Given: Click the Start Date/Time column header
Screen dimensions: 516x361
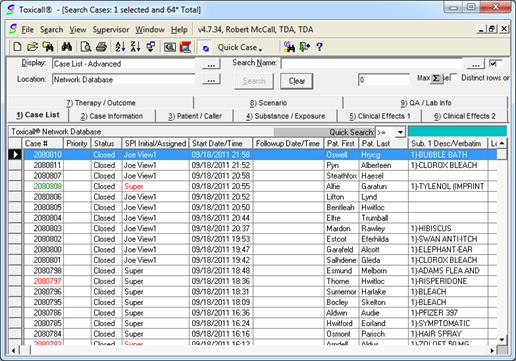Looking at the screenshot, I should (221, 144).
